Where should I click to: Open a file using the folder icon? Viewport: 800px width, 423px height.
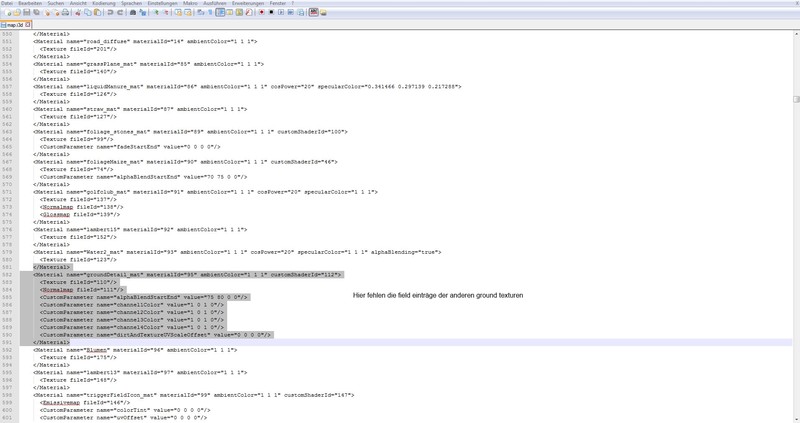tap(17, 12)
